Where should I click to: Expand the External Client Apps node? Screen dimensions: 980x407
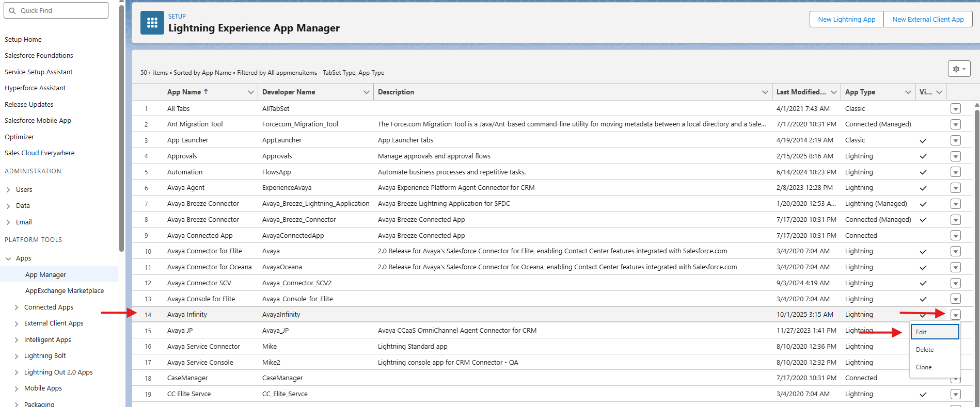tap(17, 323)
